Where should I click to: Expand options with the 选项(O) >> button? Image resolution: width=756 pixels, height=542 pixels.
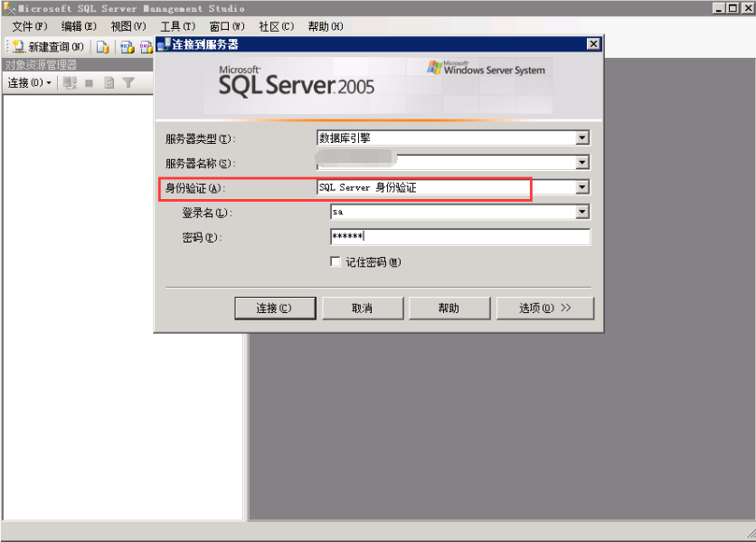544,309
